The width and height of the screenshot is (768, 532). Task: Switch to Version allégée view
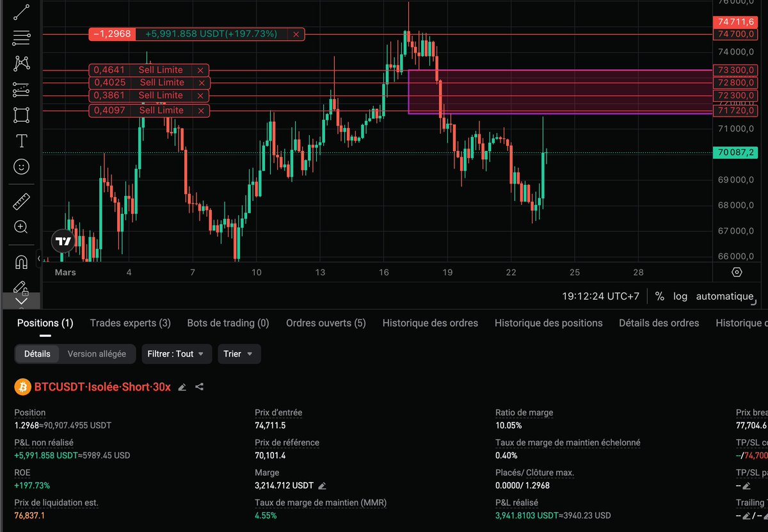(97, 354)
